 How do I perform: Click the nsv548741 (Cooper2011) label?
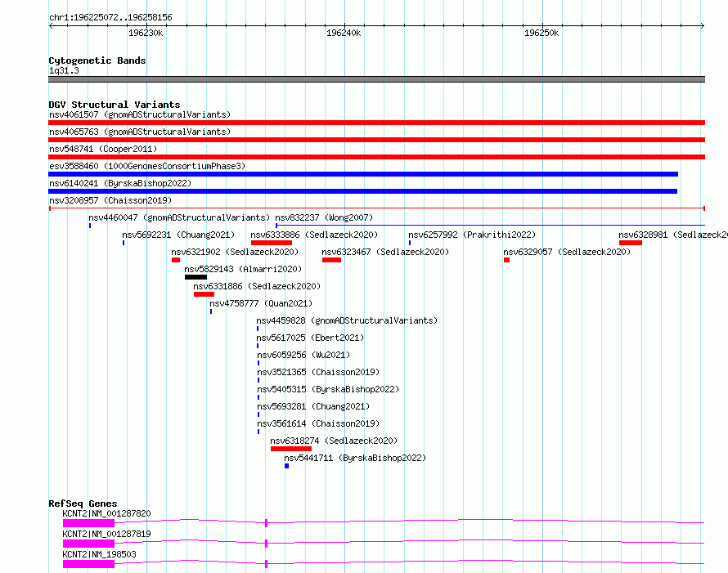[x=103, y=149]
